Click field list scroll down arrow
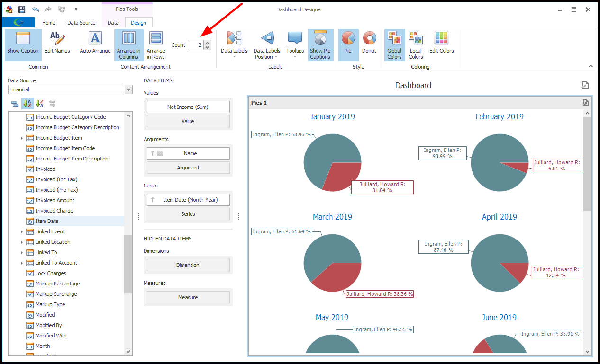 click(x=128, y=352)
